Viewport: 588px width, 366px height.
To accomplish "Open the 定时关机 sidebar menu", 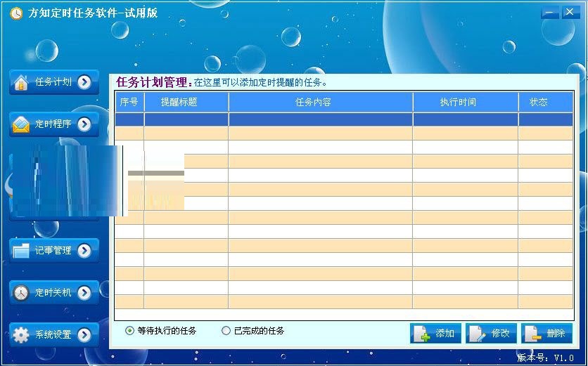I will point(54,292).
